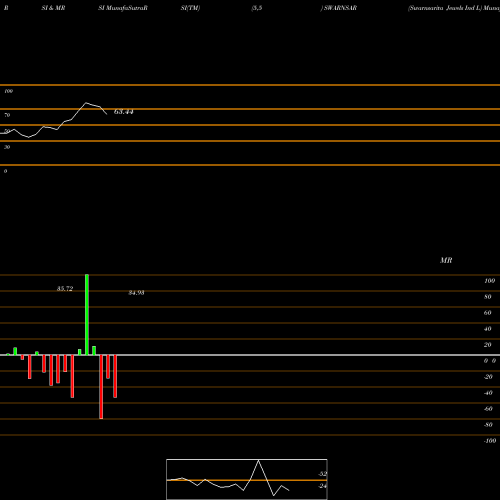This screenshot has width=500, height=500.
Task: Click the 100 level on MR axis
Action: (489, 281)
